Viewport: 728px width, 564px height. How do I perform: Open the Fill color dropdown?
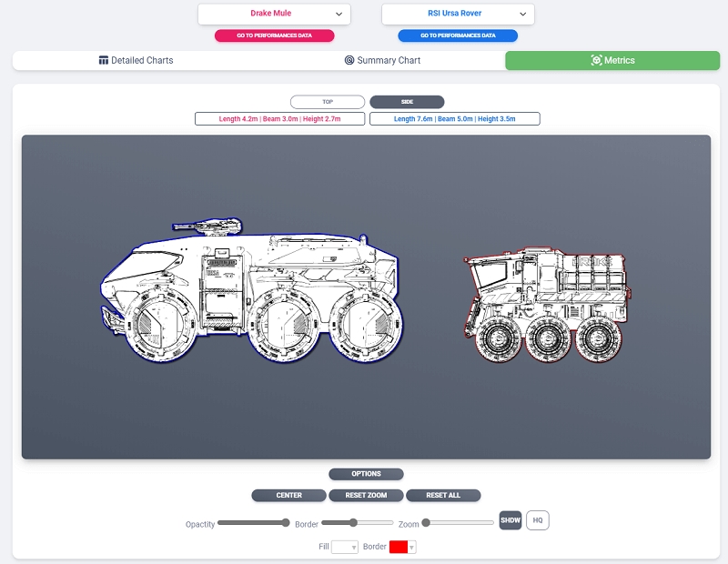tap(346, 547)
